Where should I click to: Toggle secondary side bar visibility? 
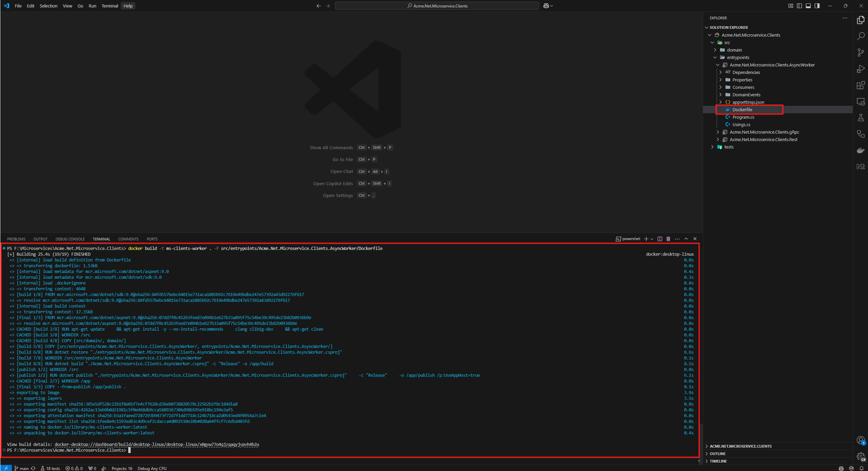click(817, 6)
